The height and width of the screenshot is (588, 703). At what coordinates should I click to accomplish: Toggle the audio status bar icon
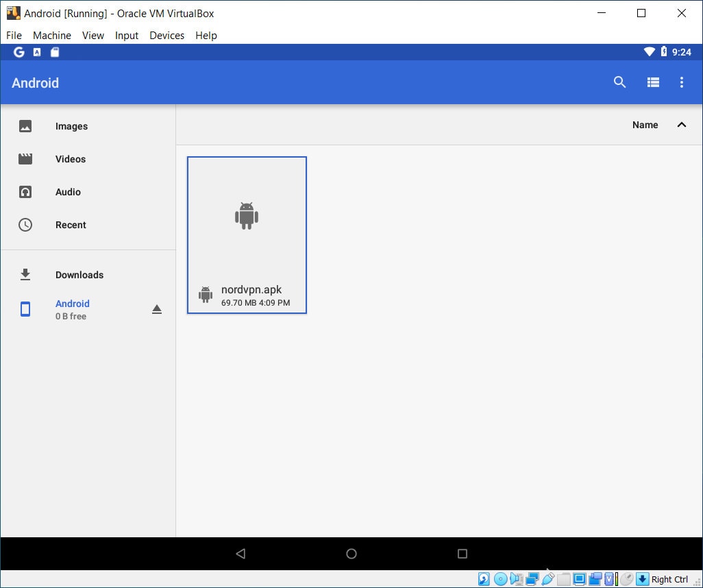point(517,578)
